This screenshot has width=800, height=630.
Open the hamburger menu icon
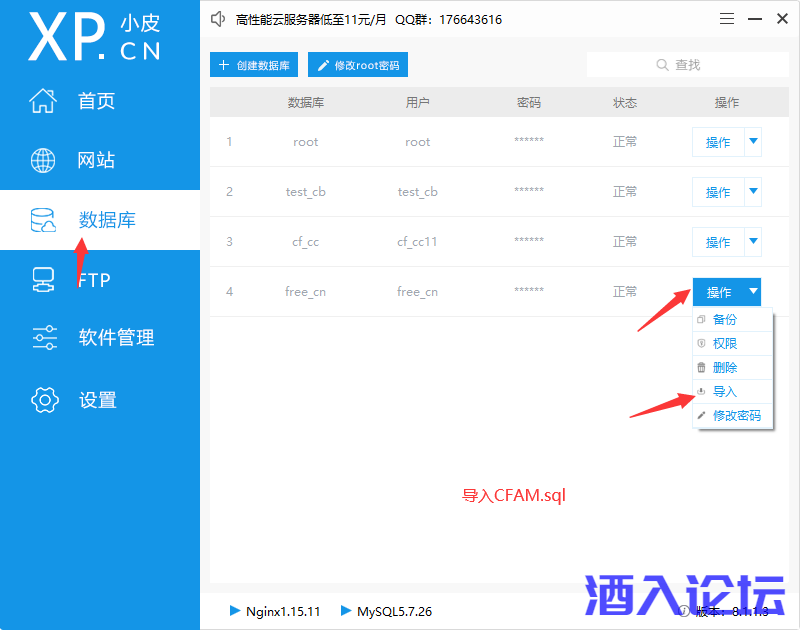tap(727, 19)
